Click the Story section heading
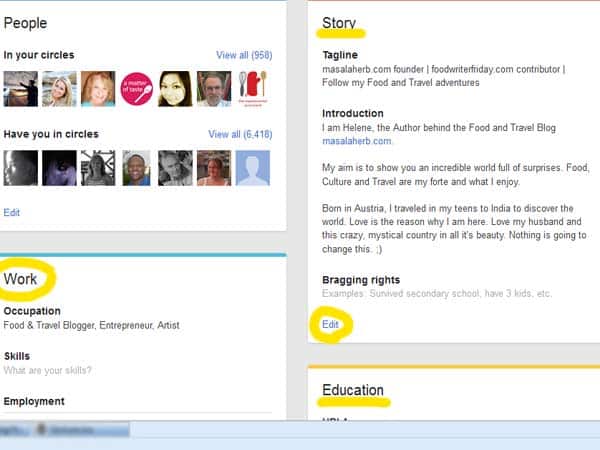Image resolution: width=600 pixels, height=450 pixels. [x=339, y=23]
